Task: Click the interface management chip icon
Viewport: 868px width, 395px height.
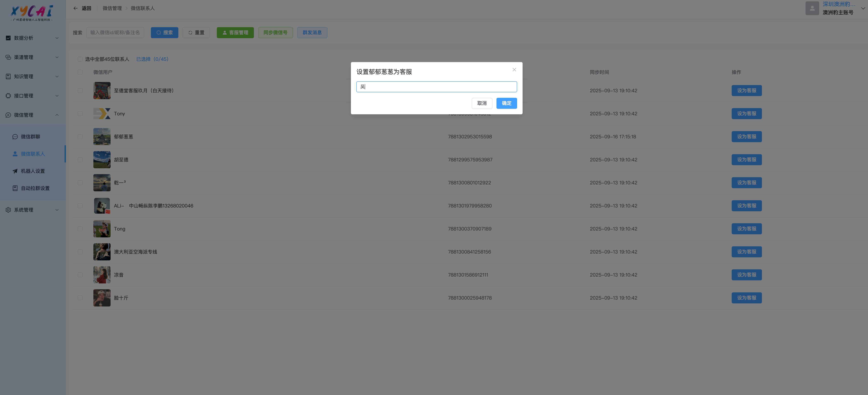Action: click(8, 96)
